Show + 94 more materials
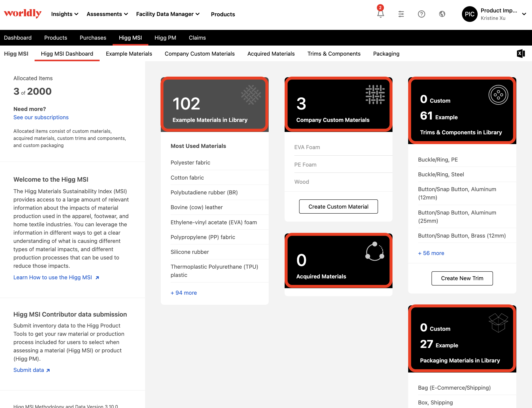 click(x=184, y=293)
